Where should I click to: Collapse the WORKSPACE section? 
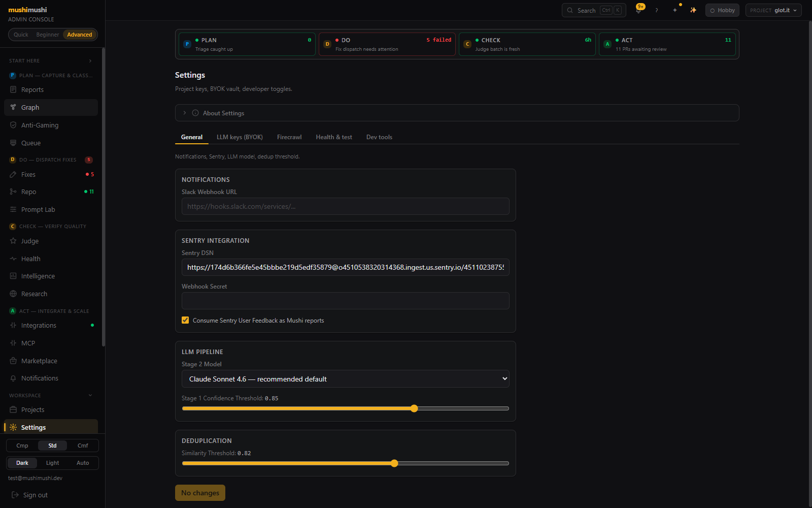[x=51, y=395]
